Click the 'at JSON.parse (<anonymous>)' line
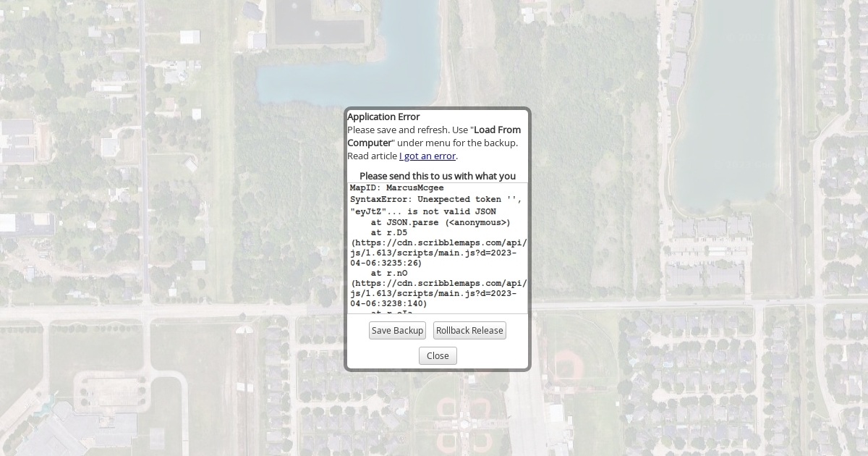The image size is (868, 456). pyautogui.click(x=441, y=222)
